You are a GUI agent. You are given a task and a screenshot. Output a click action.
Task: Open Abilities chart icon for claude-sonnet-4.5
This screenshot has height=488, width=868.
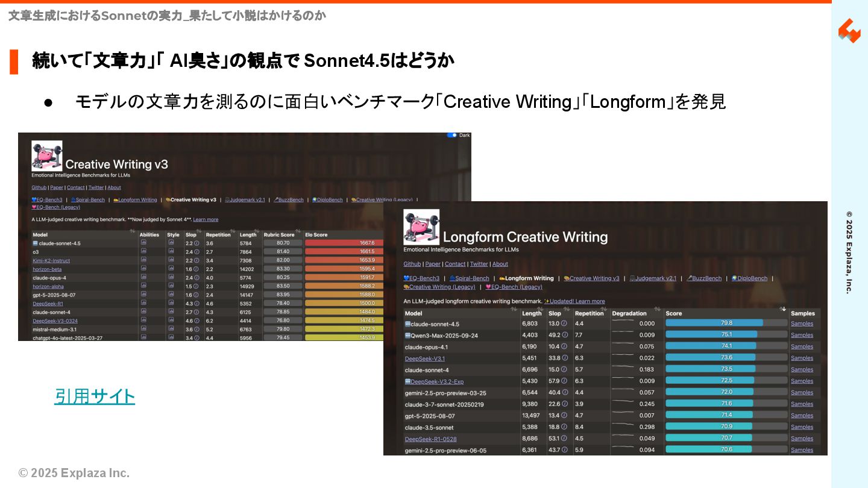(143, 243)
